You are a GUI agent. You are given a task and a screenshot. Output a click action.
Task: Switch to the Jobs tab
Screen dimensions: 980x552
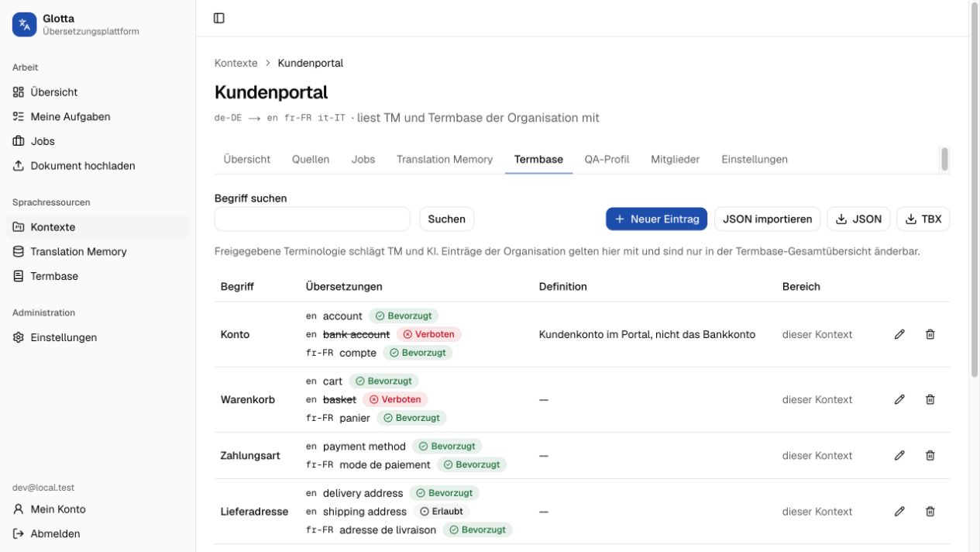point(363,159)
